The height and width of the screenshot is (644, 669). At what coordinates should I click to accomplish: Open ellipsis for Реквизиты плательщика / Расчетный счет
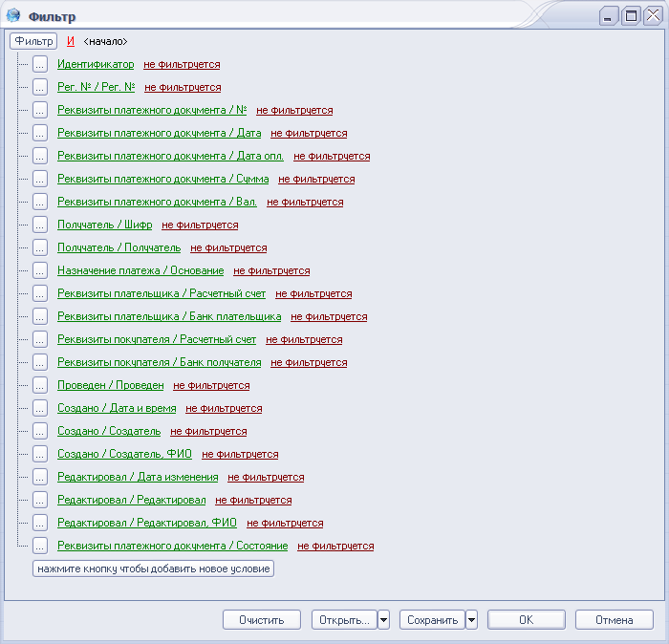(40, 294)
